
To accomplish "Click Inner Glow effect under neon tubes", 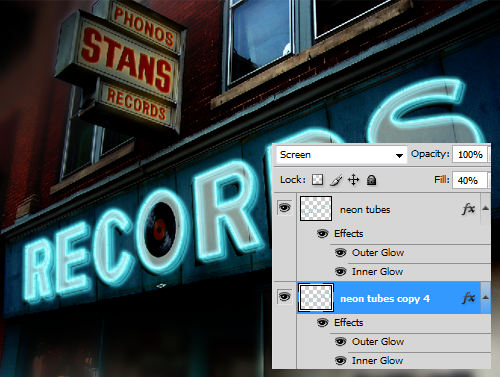I will pyautogui.click(x=377, y=272).
